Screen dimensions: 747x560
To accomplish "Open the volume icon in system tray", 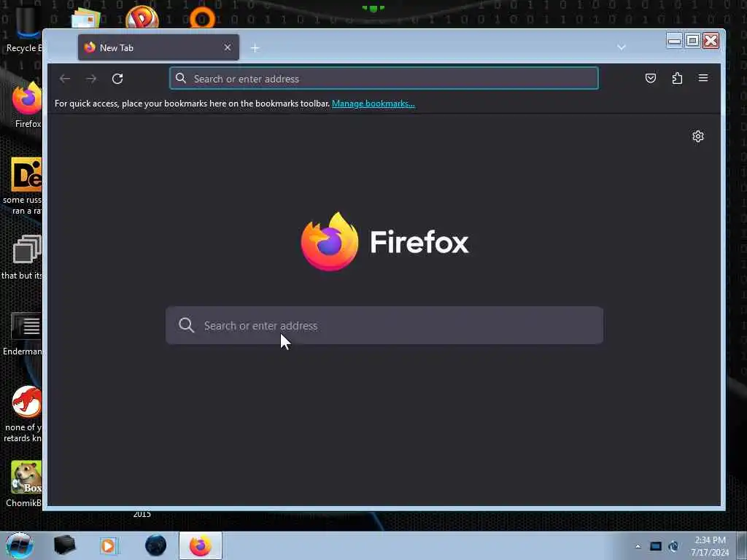I will click(x=673, y=546).
